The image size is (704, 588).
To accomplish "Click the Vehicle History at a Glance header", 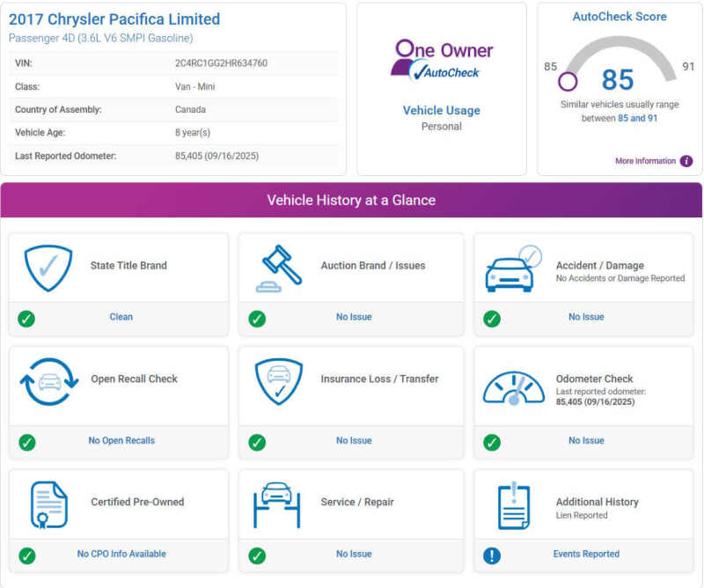I will point(351,201).
